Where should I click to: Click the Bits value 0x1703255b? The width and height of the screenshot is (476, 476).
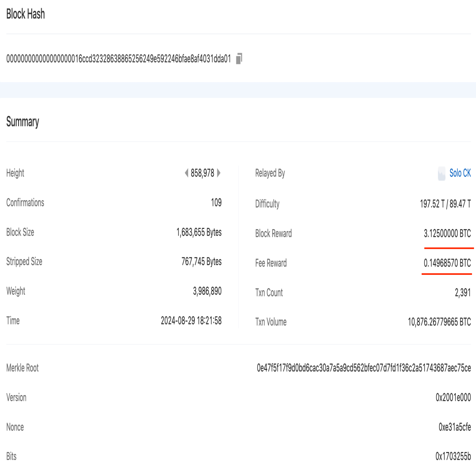coord(453,457)
